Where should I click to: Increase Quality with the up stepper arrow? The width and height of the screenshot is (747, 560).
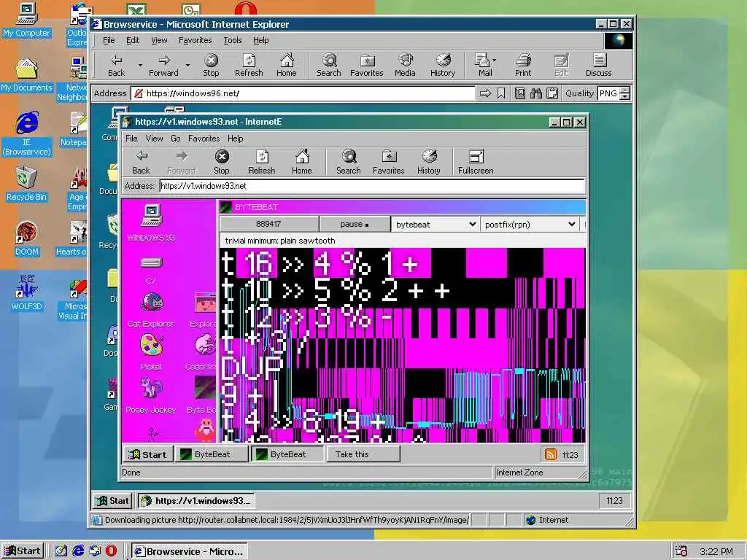pyautogui.click(x=625, y=90)
